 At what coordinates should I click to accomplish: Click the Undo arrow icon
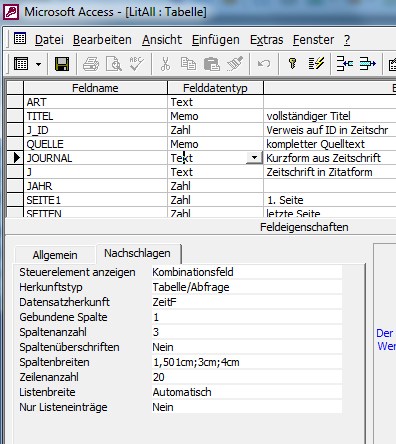click(264, 63)
